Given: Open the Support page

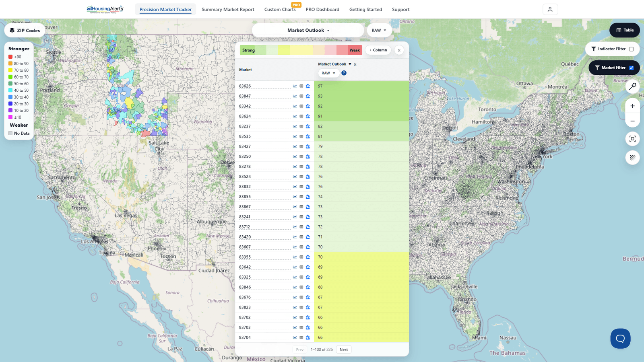Looking at the screenshot, I should pos(400,9).
